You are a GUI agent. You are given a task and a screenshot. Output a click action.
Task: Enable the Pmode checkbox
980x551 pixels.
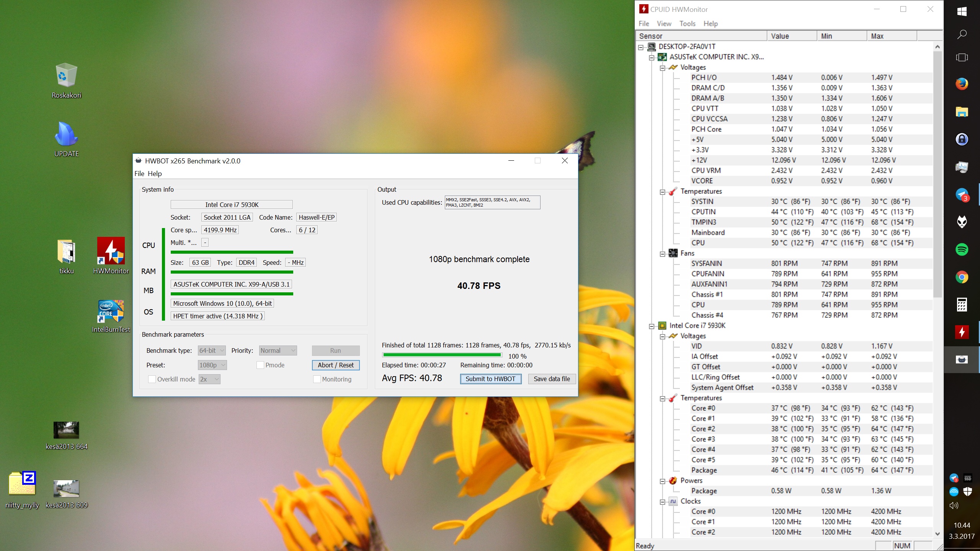click(260, 365)
